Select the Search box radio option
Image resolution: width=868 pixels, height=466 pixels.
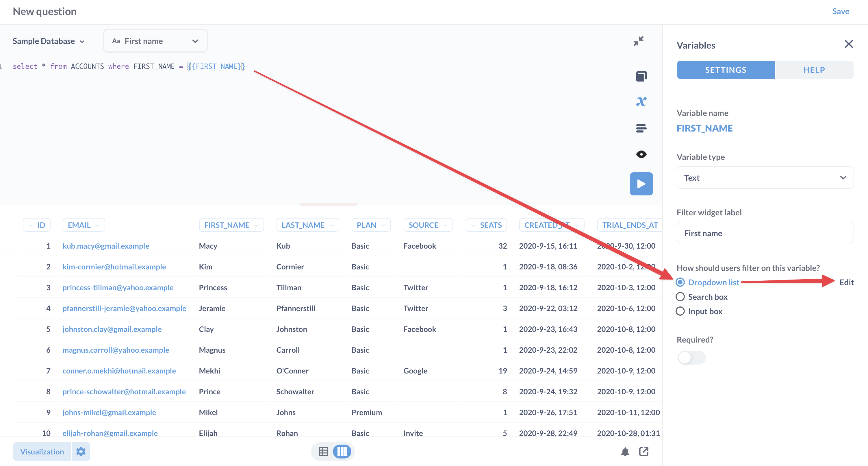click(x=680, y=296)
